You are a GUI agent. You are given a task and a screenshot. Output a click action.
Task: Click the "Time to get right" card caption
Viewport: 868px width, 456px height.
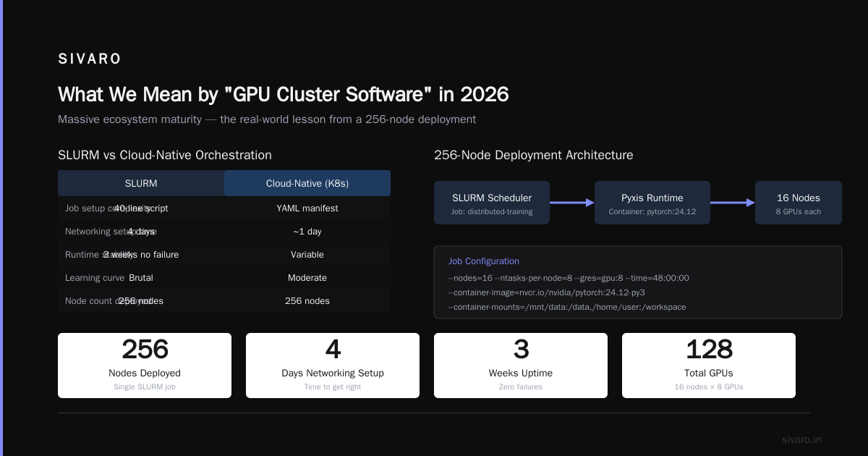click(x=333, y=387)
